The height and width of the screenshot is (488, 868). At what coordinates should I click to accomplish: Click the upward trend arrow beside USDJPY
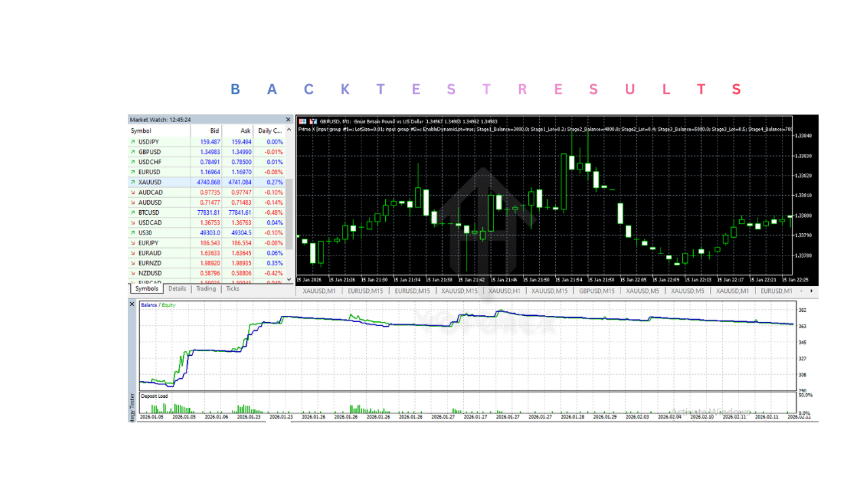[132, 142]
